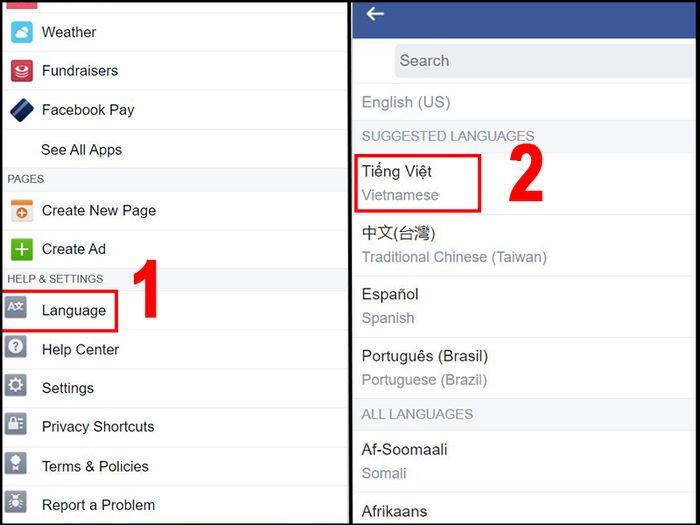The image size is (700, 525).
Task: Choose Af-Soomaali Somali language
Action: tap(524, 462)
